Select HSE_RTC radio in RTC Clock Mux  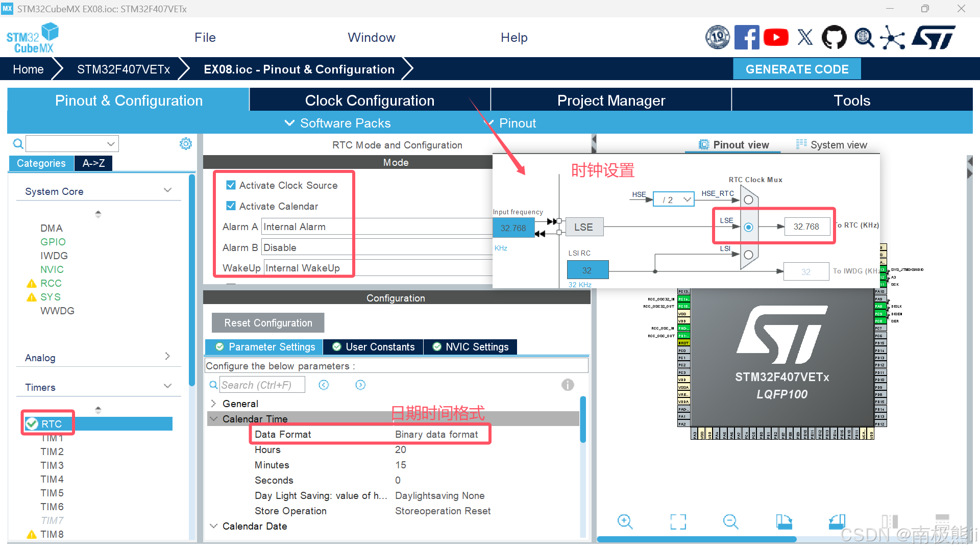[x=748, y=200]
